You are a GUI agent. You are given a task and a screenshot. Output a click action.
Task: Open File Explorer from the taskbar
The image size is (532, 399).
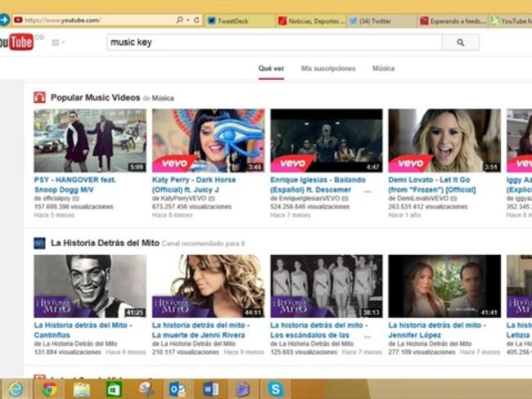[x=81, y=389]
